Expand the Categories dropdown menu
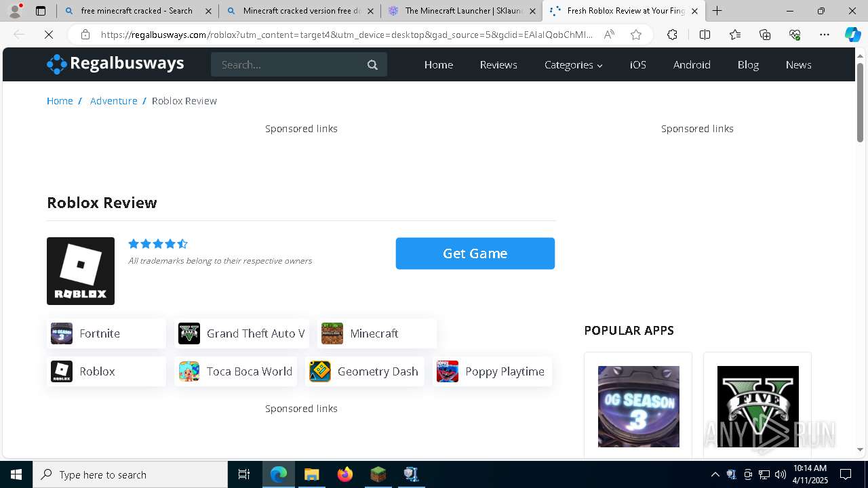This screenshot has width=868, height=488. [573, 64]
